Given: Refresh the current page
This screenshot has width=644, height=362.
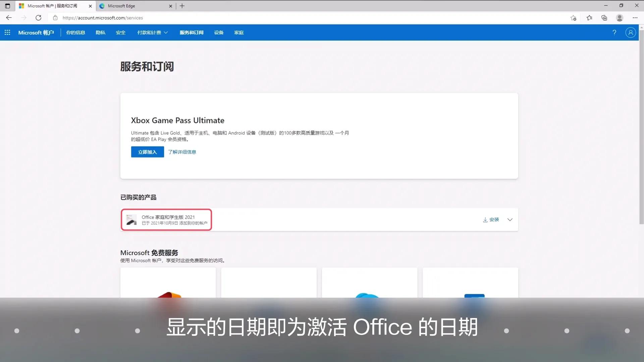Looking at the screenshot, I should (39, 18).
